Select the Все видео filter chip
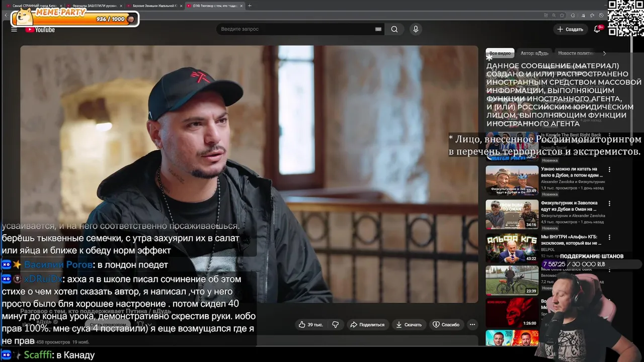This screenshot has width=644, height=362. 500,53
